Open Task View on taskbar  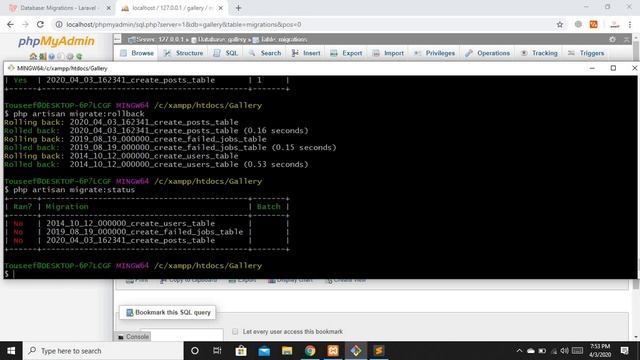coord(217,351)
